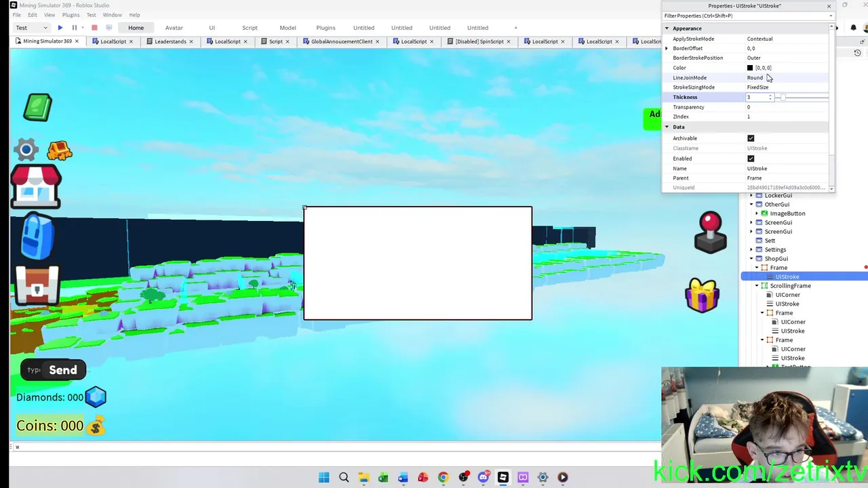Open File Explorer from taskbar
Screen dimensions: 868x488
point(363,477)
